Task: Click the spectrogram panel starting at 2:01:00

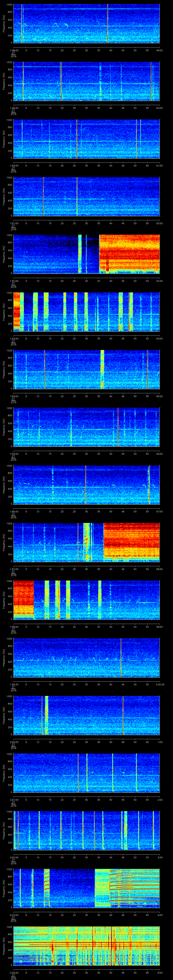Action: point(87,773)
